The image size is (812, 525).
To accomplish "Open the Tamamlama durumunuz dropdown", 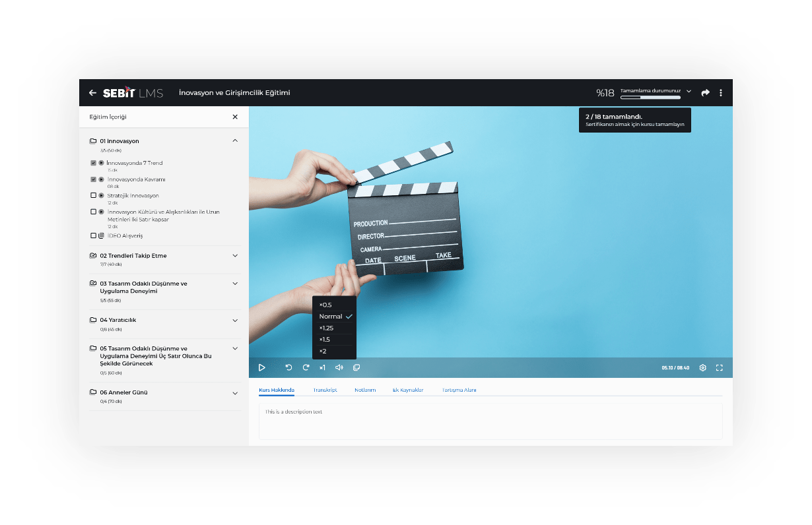I will (x=689, y=91).
